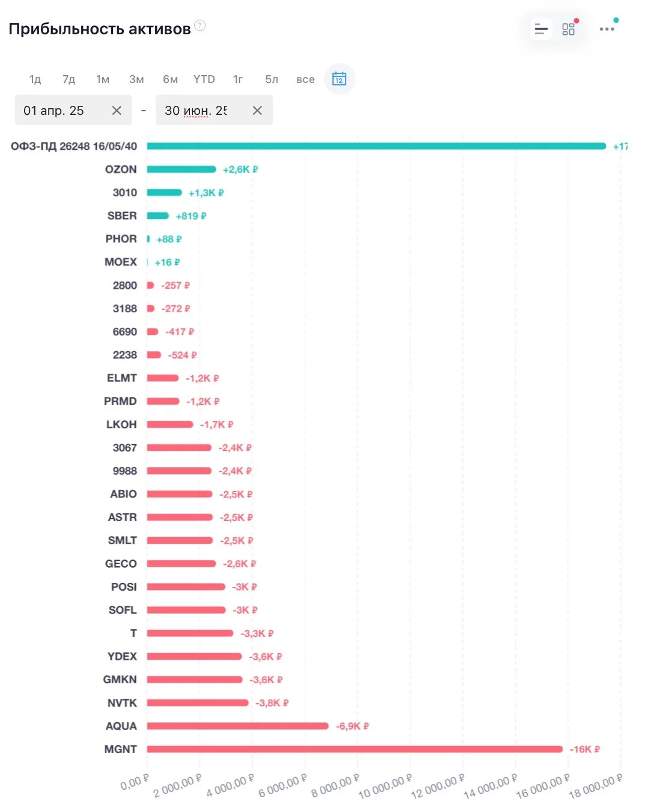645x812 pixels.
Task: Select the 7д period tab
Action: coord(69,79)
